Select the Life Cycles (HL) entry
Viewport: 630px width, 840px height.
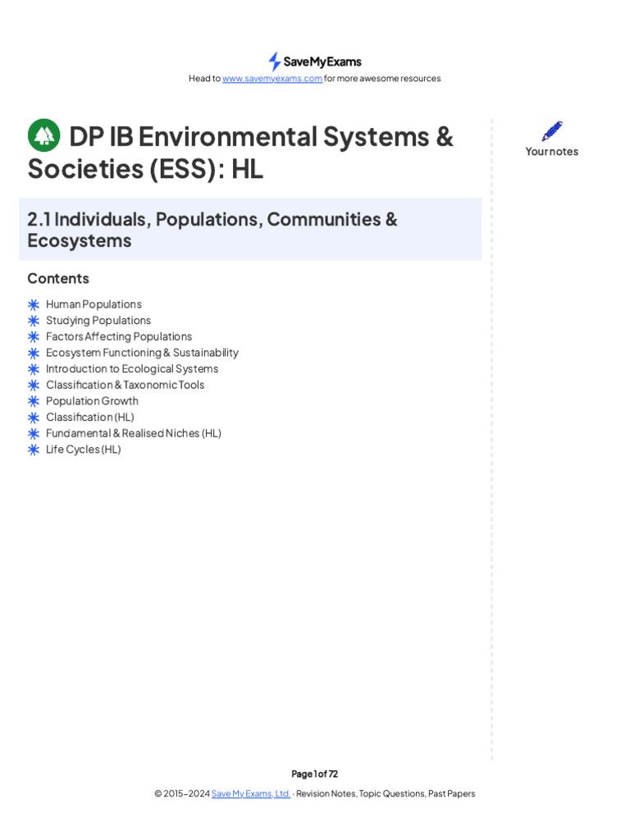tap(84, 449)
